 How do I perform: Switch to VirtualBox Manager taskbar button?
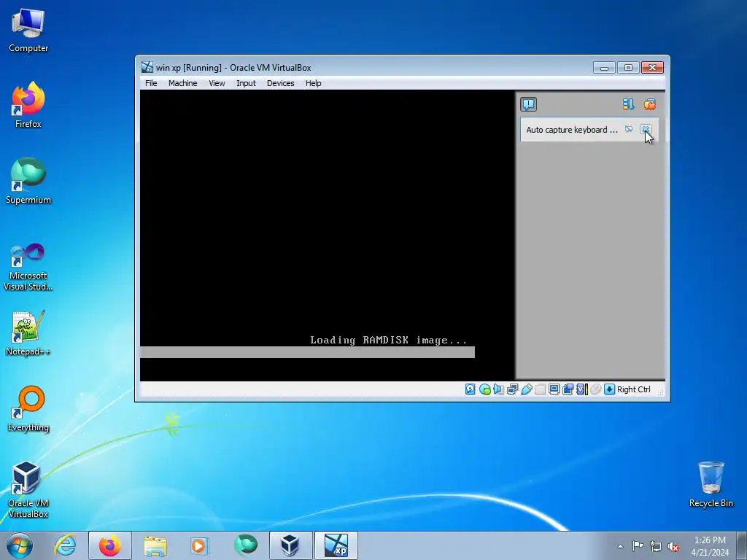[x=290, y=545]
